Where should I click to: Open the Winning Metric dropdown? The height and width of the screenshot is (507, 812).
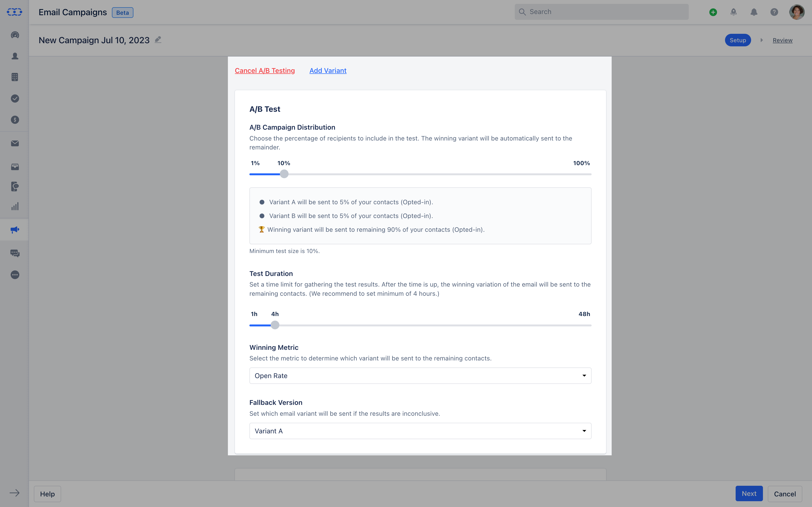click(x=420, y=376)
